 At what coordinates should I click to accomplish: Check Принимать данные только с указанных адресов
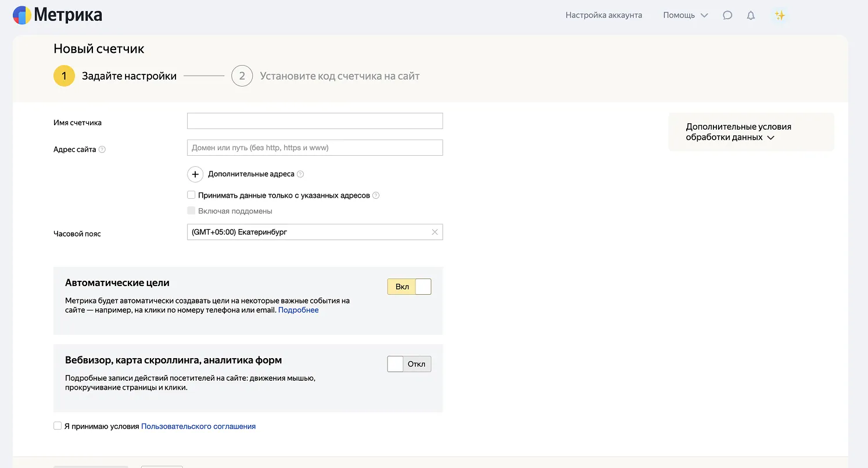pos(191,195)
